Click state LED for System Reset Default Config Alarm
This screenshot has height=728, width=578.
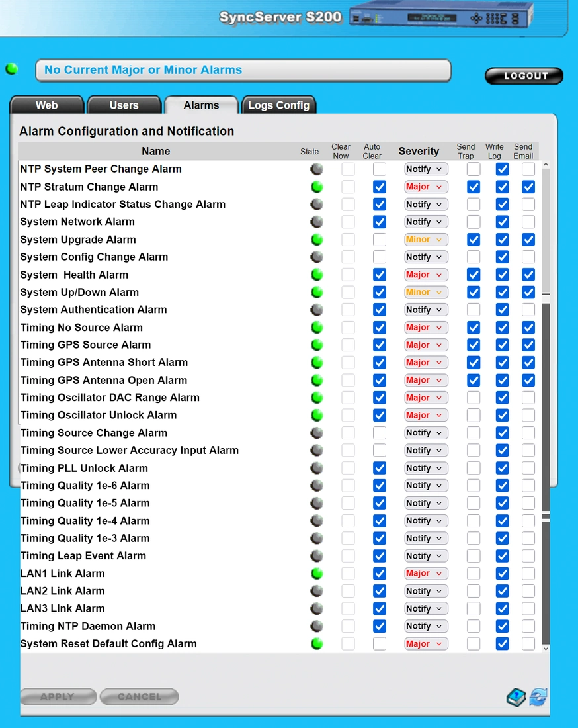click(x=317, y=644)
